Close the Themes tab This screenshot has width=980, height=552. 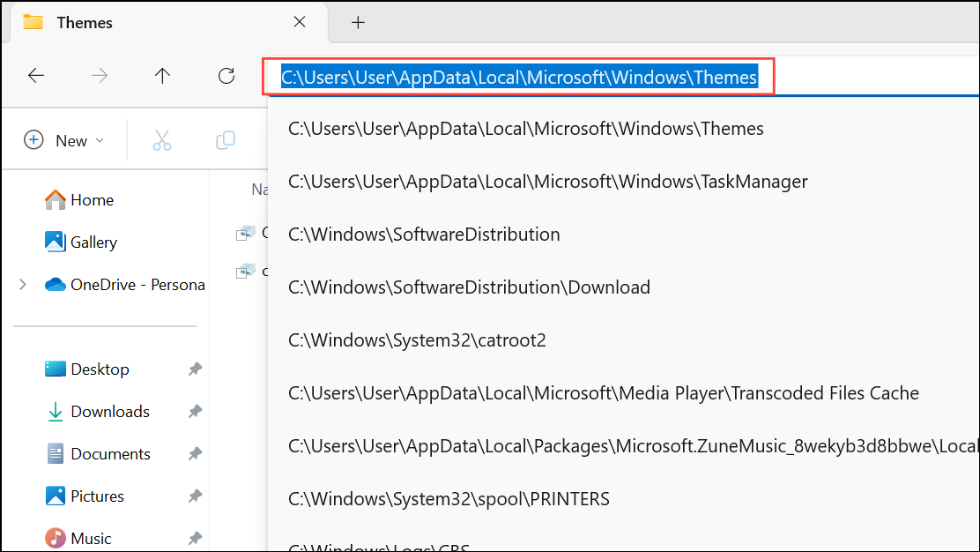coord(300,22)
